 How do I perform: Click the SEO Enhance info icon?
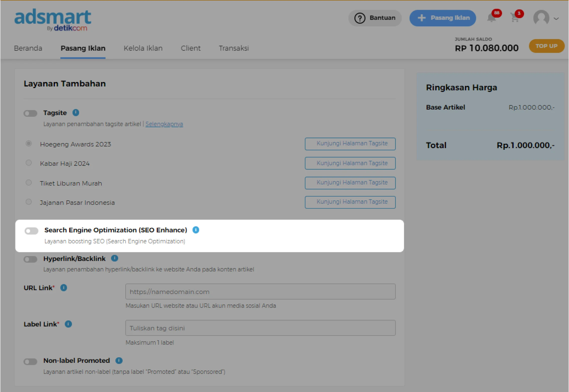pos(196,230)
